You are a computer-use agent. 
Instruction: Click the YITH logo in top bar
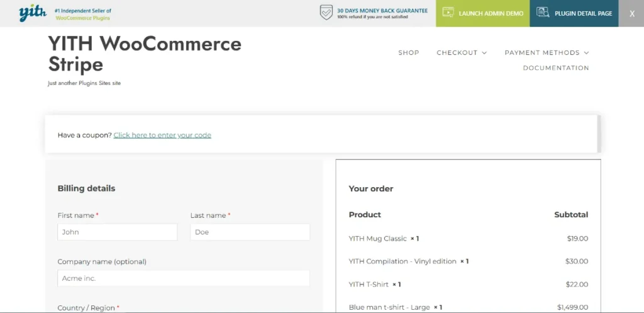pyautogui.click(x=32, y=13)
